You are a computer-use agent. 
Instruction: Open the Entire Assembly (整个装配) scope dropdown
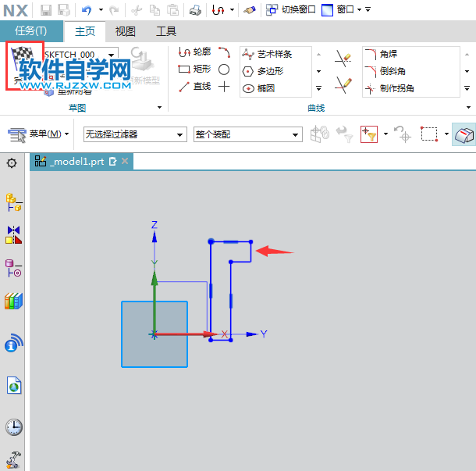coord(248,134)
